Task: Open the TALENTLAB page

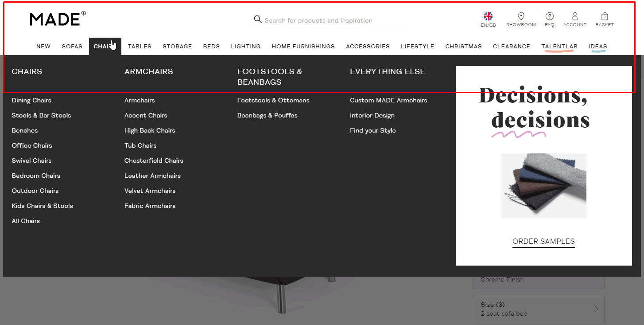Action: coord(559,46)
